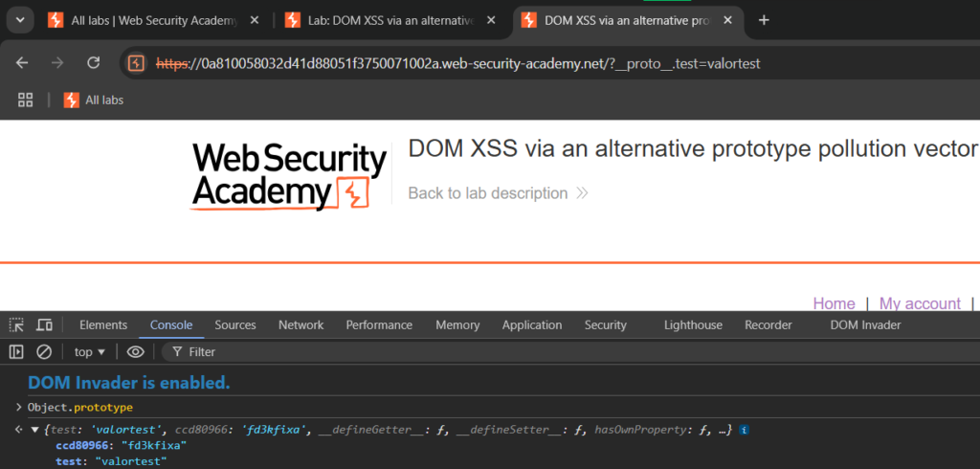This screenshot has height=469, width=980.
Task: Select the test: "valortest" property row
Action: pos(111,461)
